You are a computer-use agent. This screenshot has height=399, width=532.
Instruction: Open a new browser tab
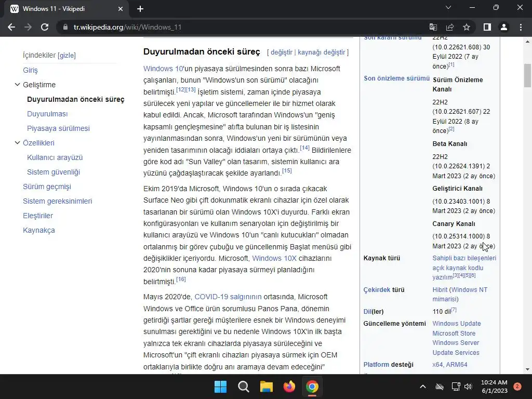140,9
